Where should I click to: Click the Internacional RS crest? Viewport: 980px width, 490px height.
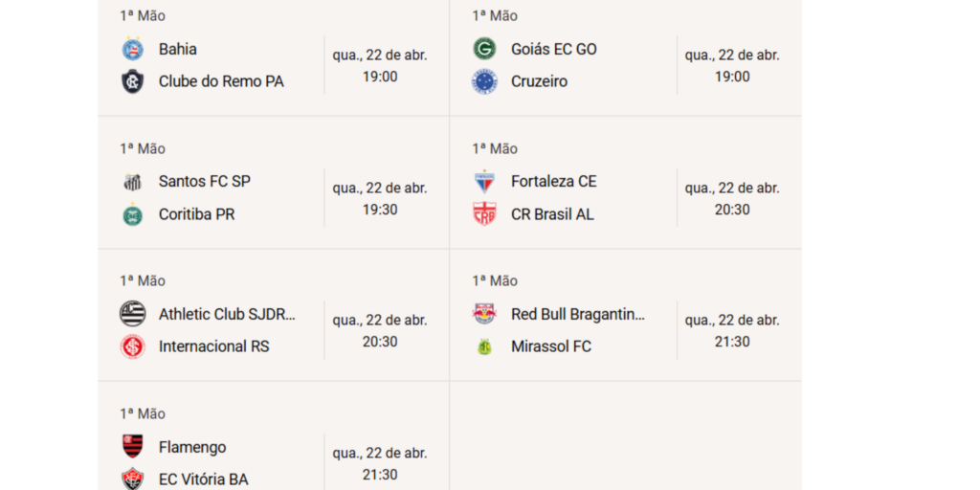pyautogui.click(x=132, y=346)
